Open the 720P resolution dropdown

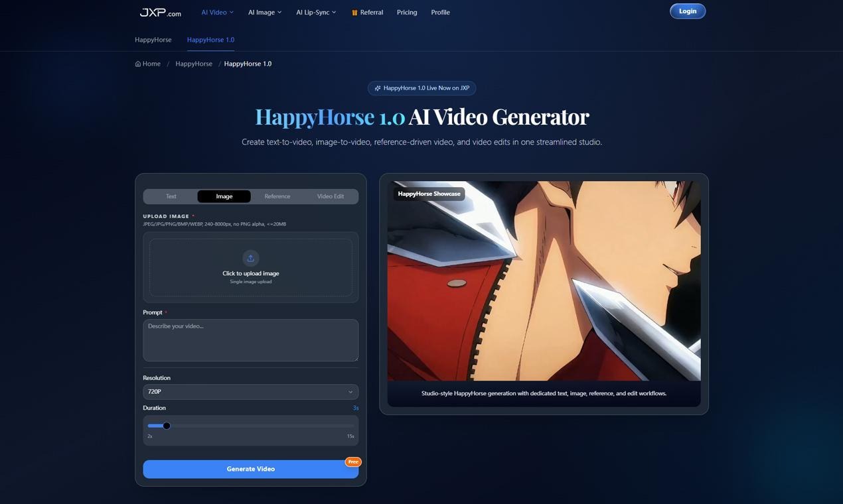click(x=250, y=392)
